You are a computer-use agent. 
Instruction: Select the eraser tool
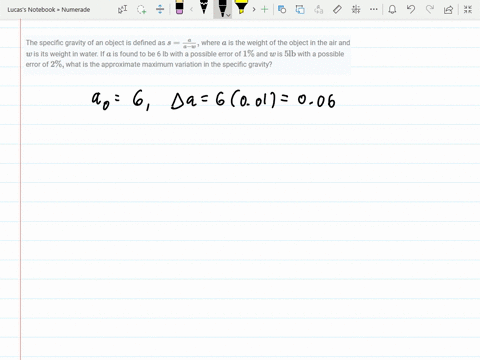179,7
